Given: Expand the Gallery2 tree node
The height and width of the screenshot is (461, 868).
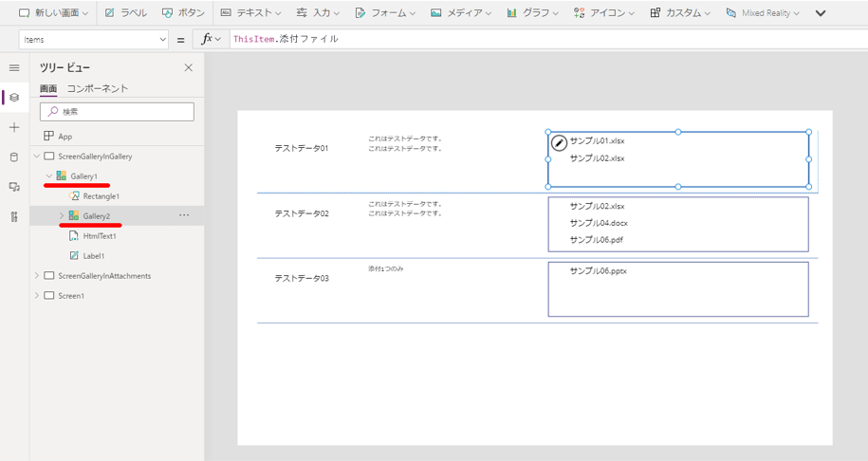Looking at the screenshot, I should (x=62, y=216).
